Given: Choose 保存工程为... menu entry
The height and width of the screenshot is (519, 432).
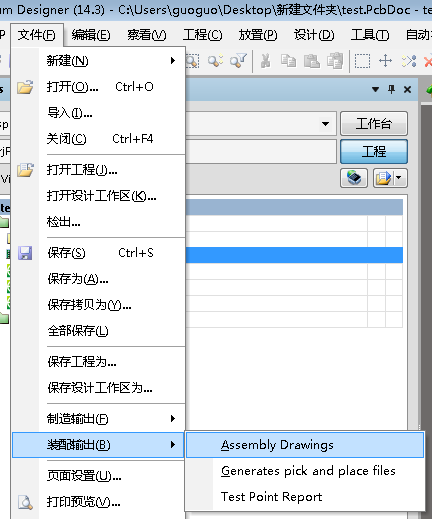Looking at the screenshot, I should tap(98, 362).
